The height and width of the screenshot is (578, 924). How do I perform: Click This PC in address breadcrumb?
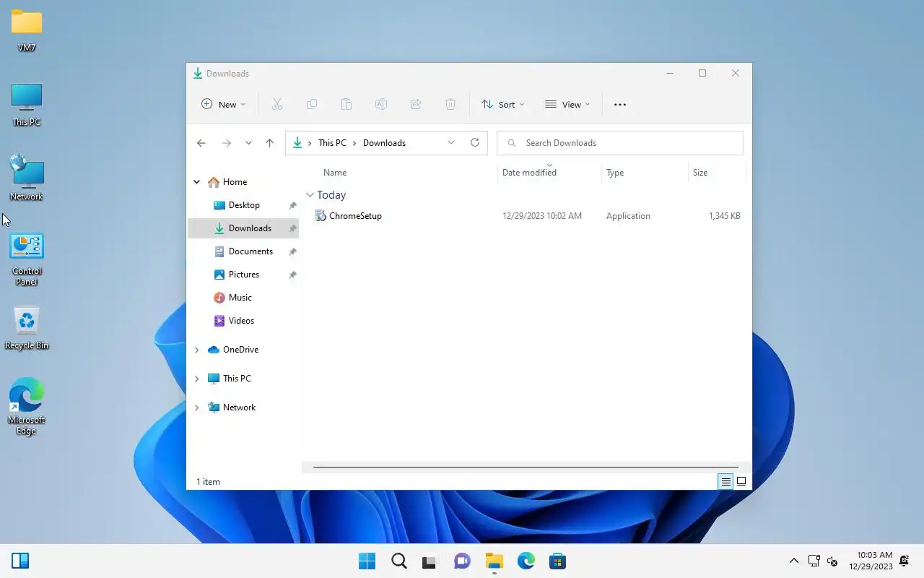tap(332, 143)
